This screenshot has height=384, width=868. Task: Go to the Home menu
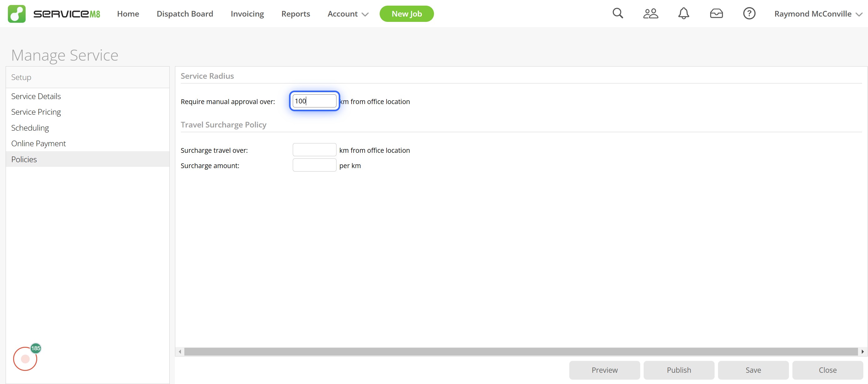[128, 14]
